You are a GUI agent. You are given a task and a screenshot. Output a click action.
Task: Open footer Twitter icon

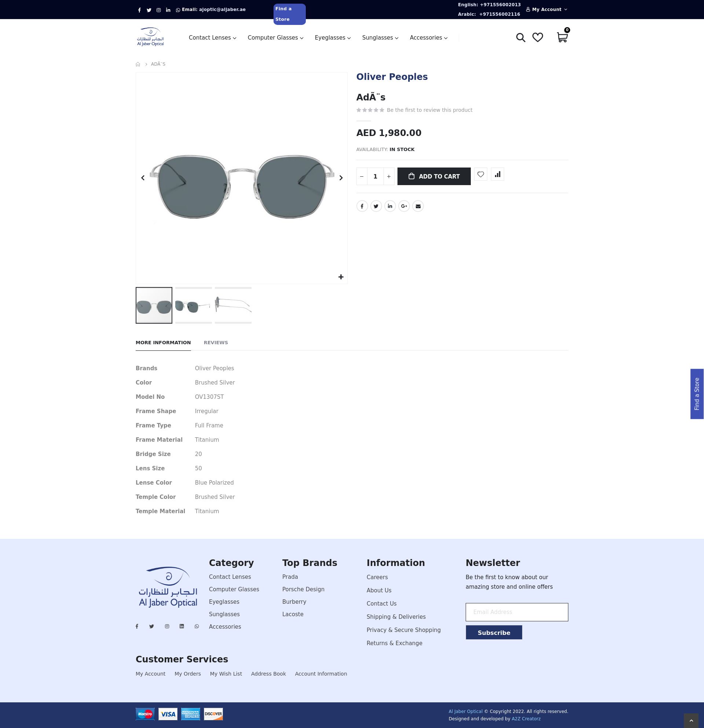click(151, 626)
